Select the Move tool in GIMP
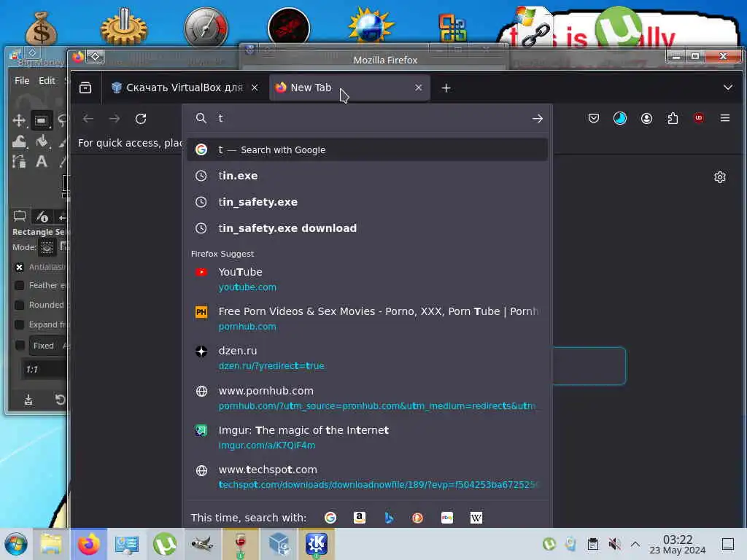 19,120
